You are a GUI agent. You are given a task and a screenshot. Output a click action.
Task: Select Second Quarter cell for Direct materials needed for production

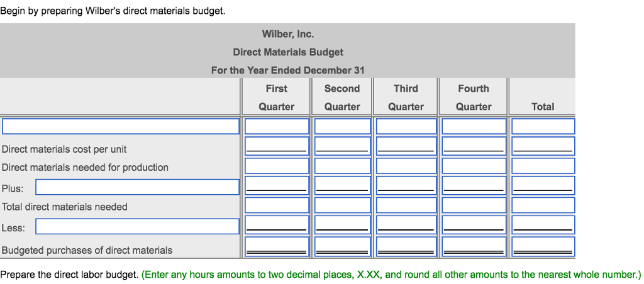click(343, 166)
